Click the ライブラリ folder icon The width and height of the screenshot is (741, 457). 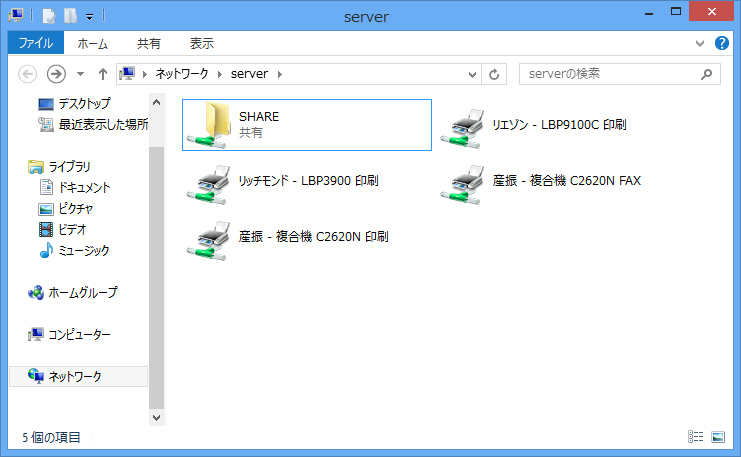coord(36,166)
